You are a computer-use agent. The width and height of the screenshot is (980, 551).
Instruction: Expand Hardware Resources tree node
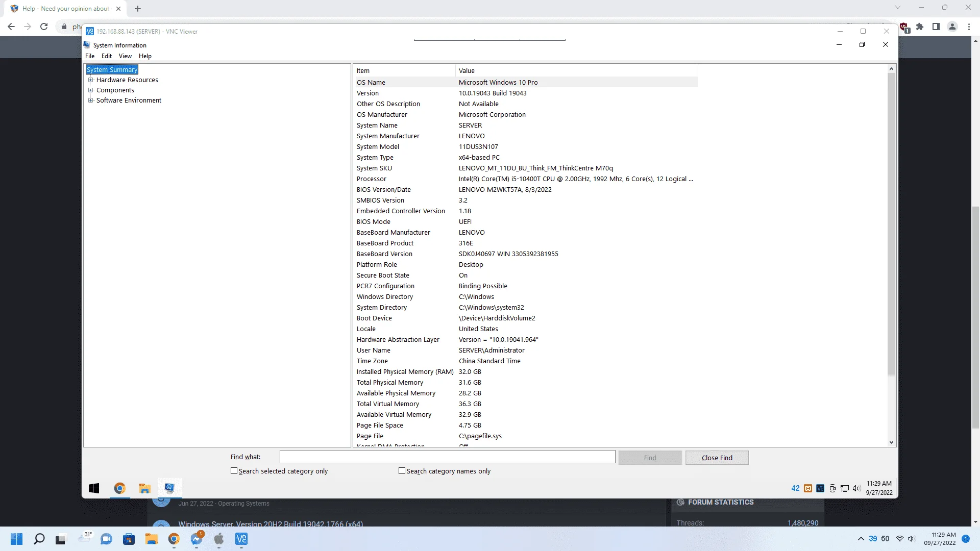tap(91, 80)
